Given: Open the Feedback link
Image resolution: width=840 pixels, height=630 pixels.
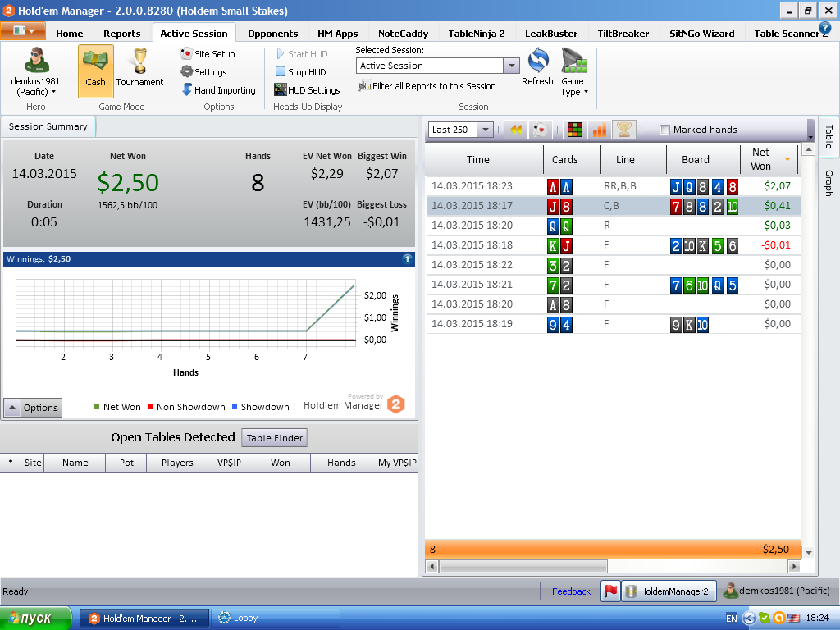Looking at the screenshot, I should [571, 591].
